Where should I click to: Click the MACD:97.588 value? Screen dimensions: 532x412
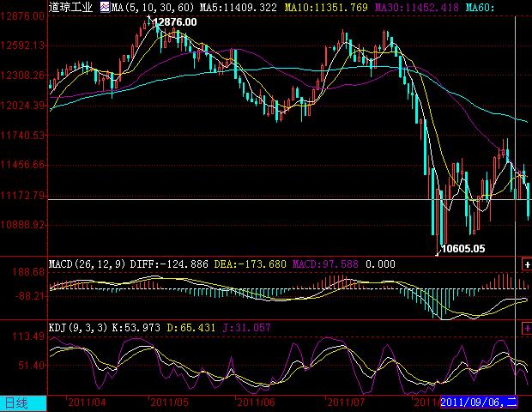click(325, 264)
